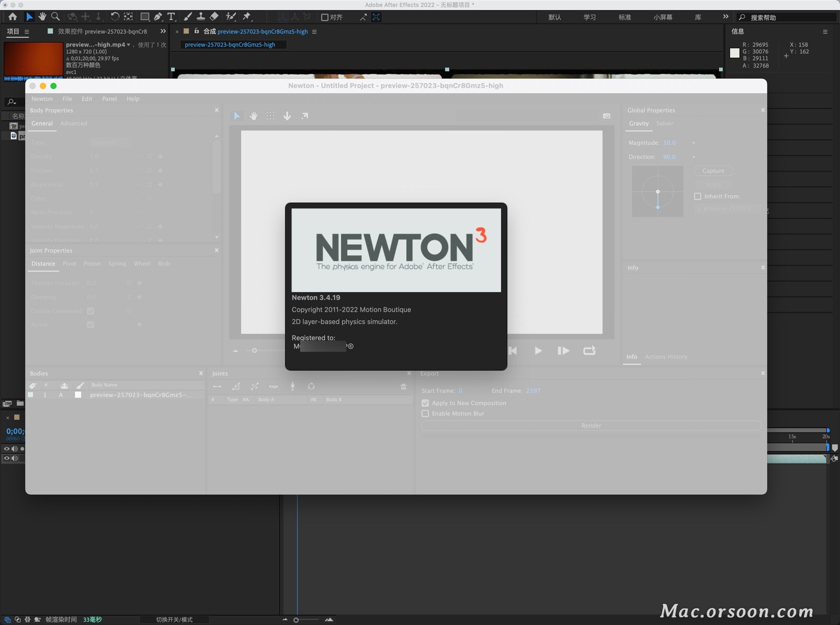Click Newton's gravity down-arrow tool
The height and width of the screenshot is (625, 840).
(x=287, y=116)
